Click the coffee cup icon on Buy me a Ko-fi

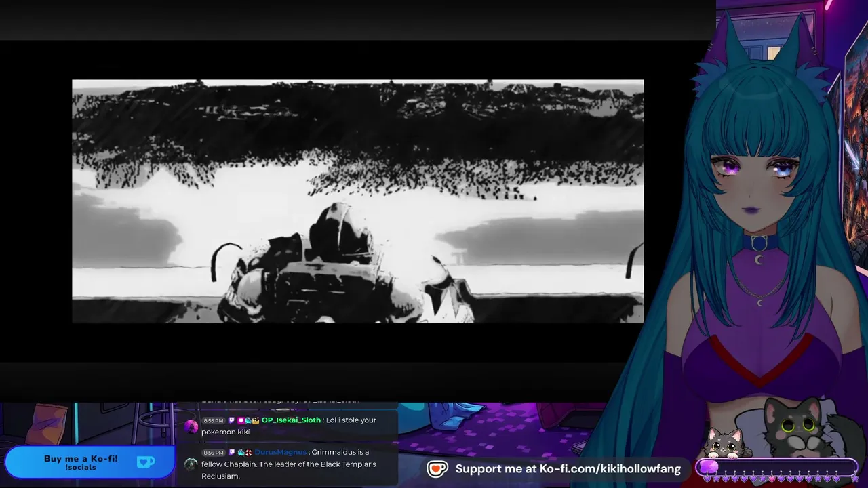145,462
